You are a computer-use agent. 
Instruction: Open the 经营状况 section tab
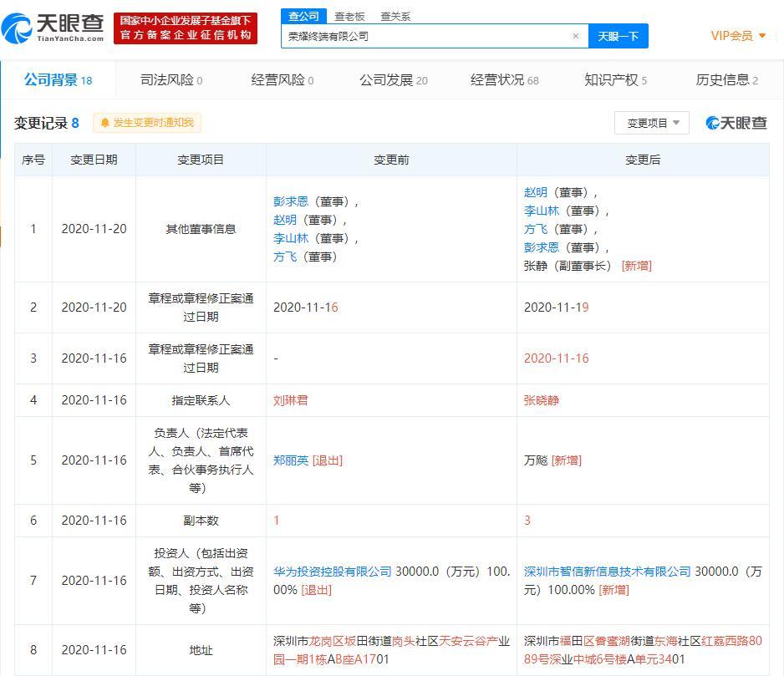click(505, 80)
